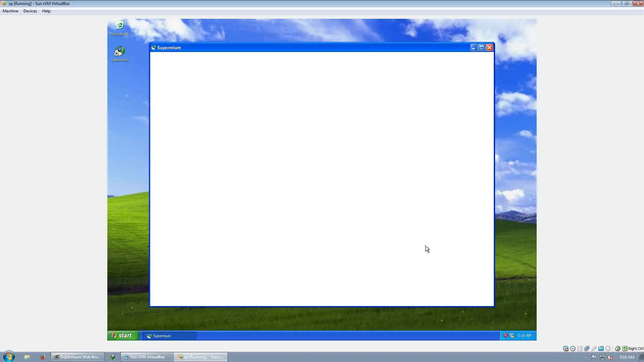Screen dimensions: 644x362
Task: Open the Machine menu
Action: click(10, 11)
